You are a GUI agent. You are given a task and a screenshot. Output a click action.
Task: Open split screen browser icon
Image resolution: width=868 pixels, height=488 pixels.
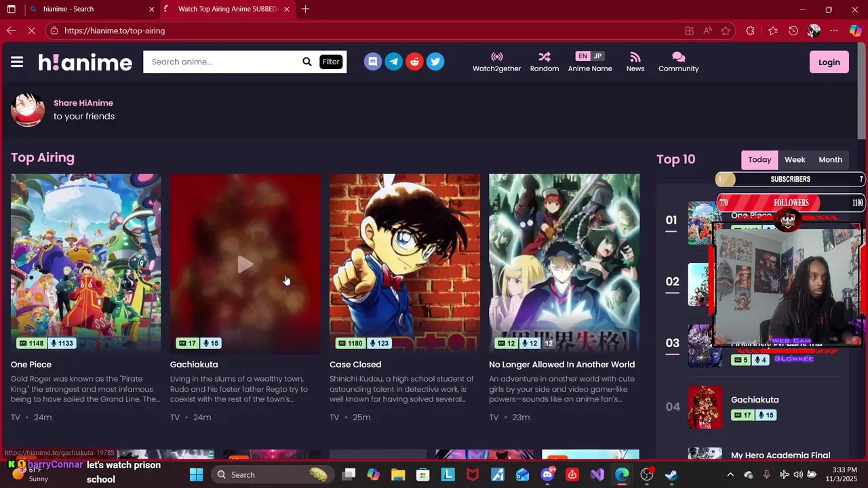[x=689, y=30]
